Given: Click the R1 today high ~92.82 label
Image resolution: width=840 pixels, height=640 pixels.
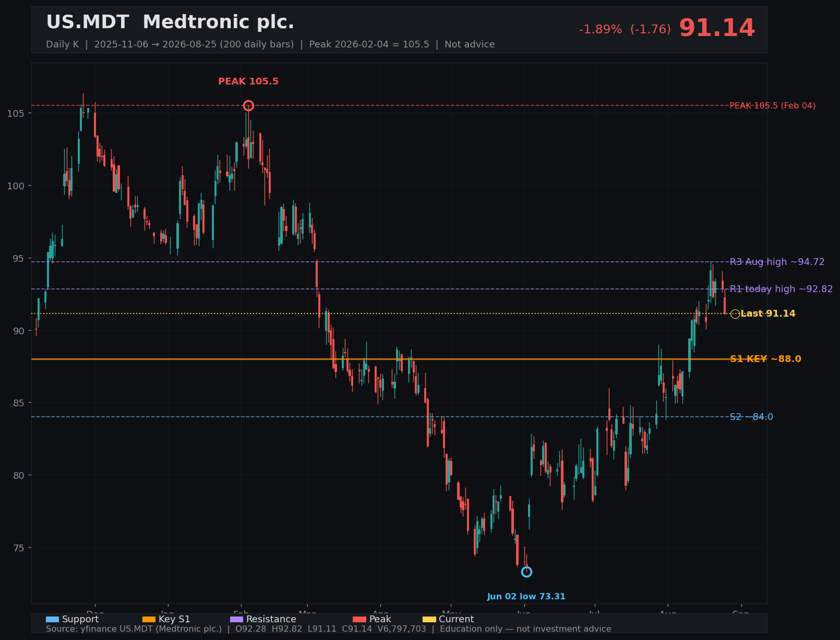Looking at the screenshot, I should [x=781, y=289].
